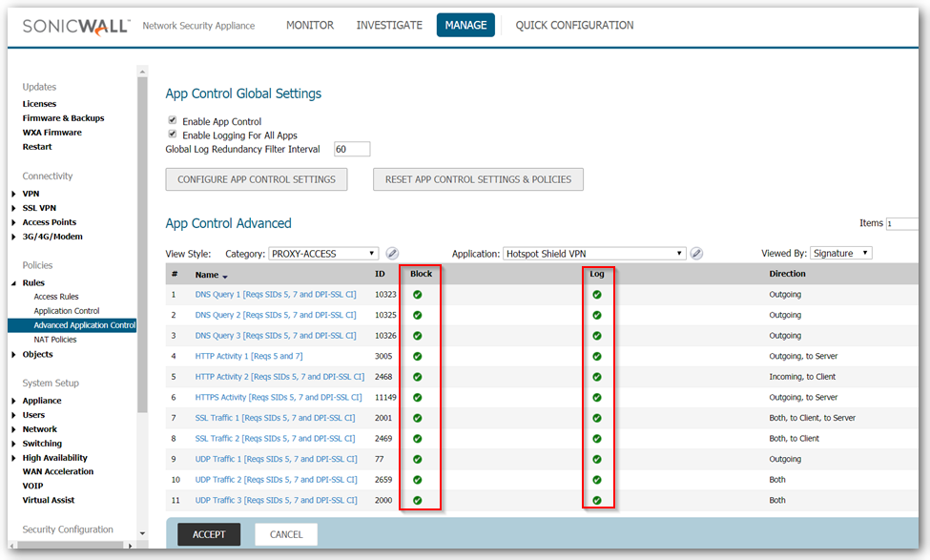Toggle Enable Logging For All Apps checkbox
Screen dimensions: 930x560
point(173,135)
